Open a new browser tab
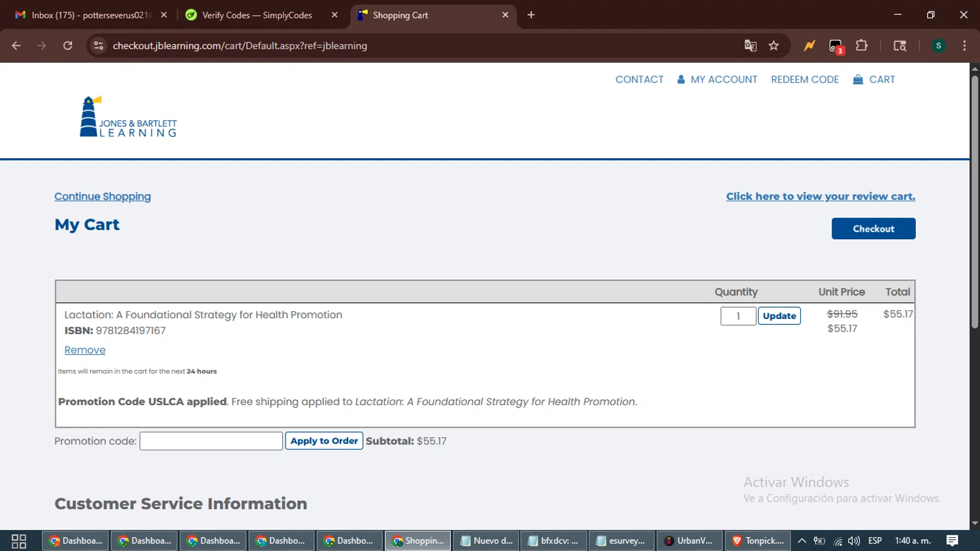Screen dimensions: 980x551 (531, 15)
